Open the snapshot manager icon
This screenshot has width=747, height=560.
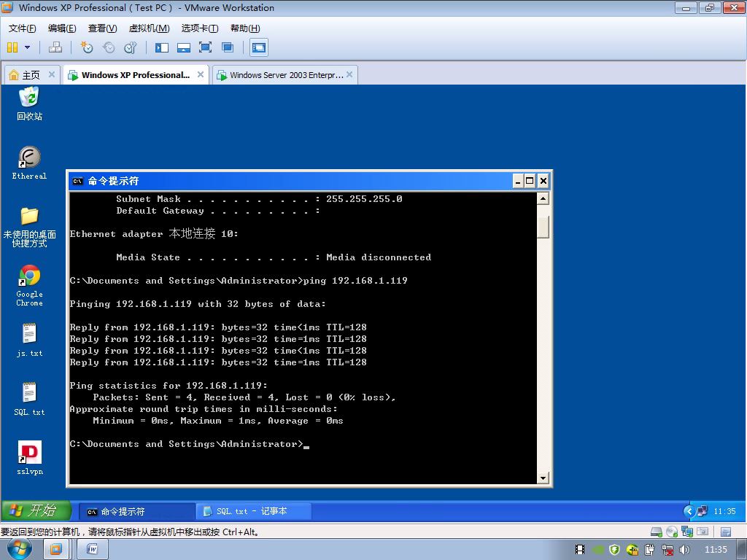point(130,47)
